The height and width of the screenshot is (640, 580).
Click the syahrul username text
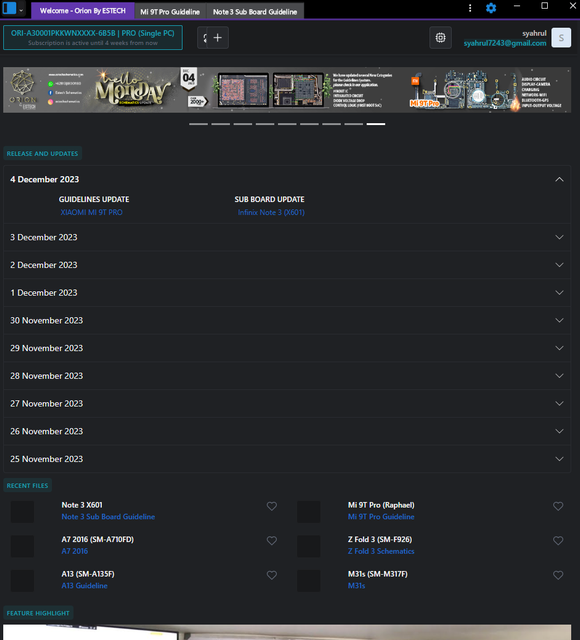pos(534,33)
